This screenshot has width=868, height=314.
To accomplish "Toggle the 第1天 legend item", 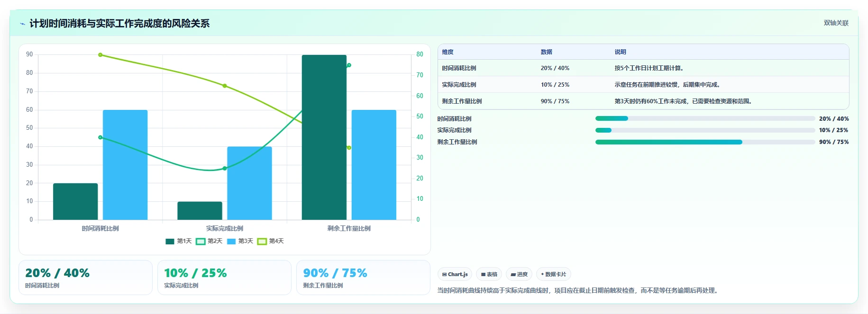I will click(x=178, y=241).
